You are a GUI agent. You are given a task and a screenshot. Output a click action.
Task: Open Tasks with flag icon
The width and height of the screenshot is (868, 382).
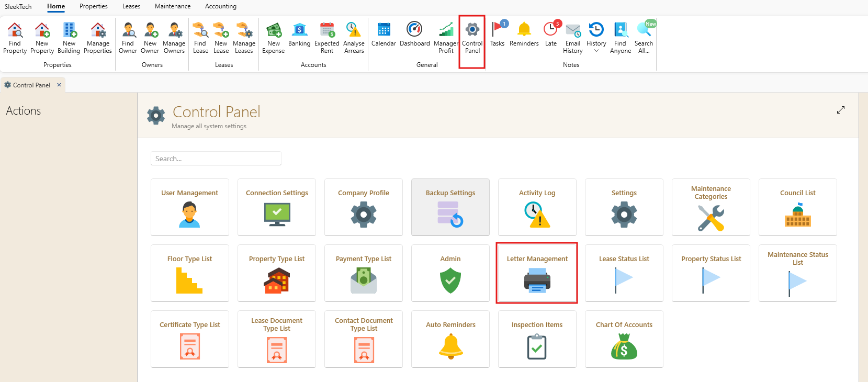[x=497, y=35]
